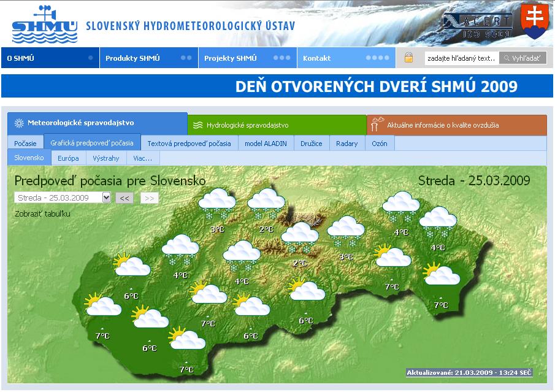555x392 pixels.
Task: Expand the Viac... sub-tab
Action: [142, 158]
